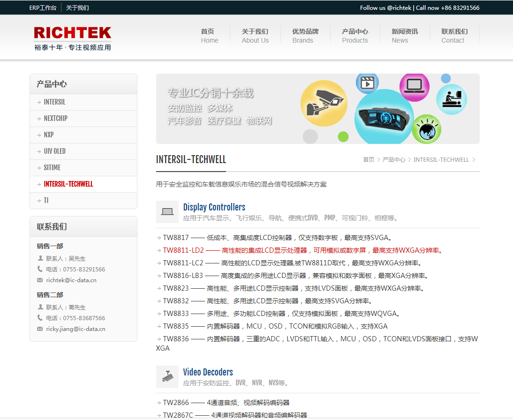513x420 pixels.
Task: Open the 关于我们 About Us nav item
Action: 255,36
